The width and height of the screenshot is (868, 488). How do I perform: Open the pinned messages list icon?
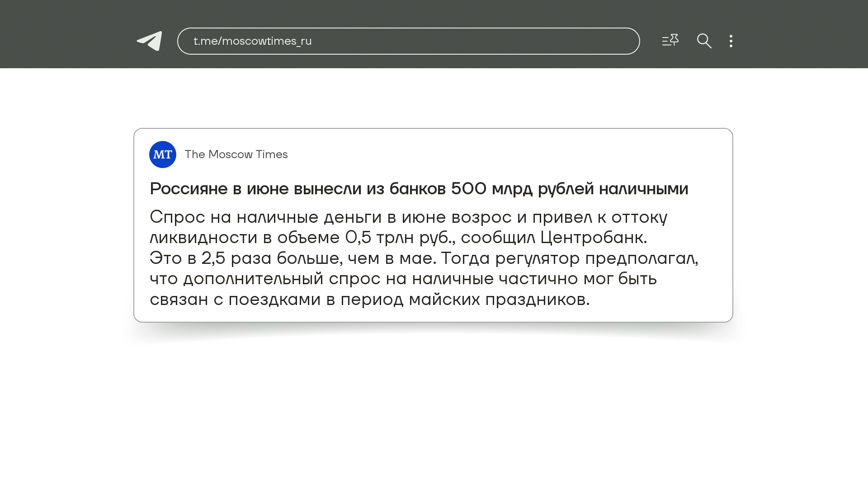pos(670,41)
